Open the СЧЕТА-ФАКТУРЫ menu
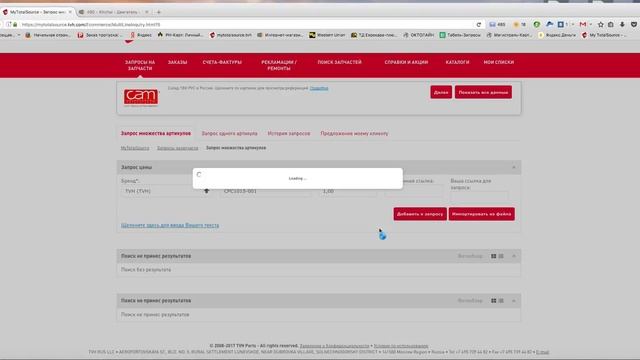The image size is (640, 360). pos(222,62)
